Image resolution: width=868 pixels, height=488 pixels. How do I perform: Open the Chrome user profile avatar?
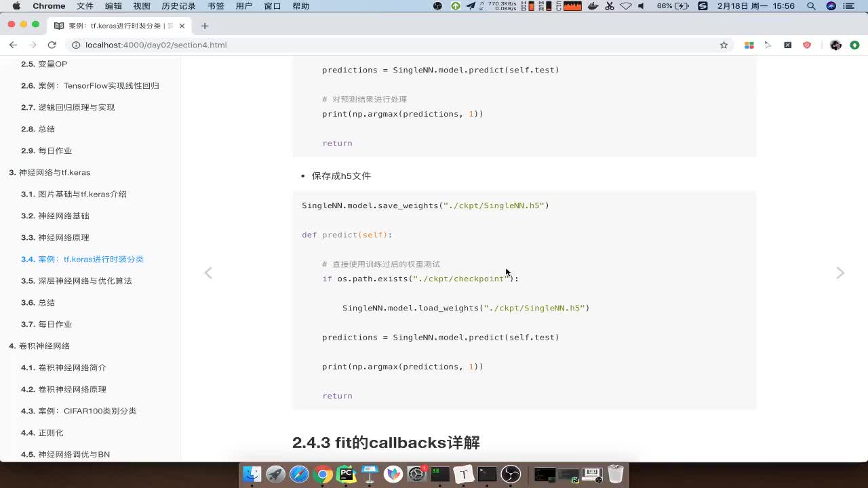[835, 45]
